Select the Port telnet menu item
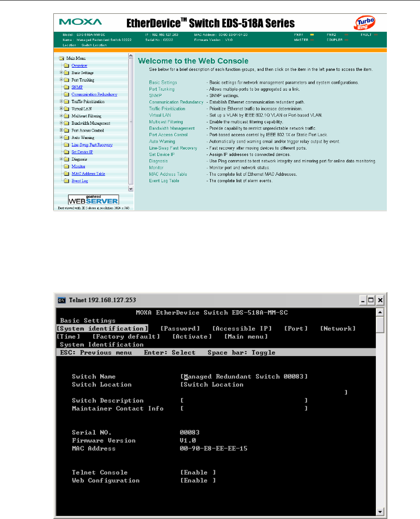 click(296, 329)
